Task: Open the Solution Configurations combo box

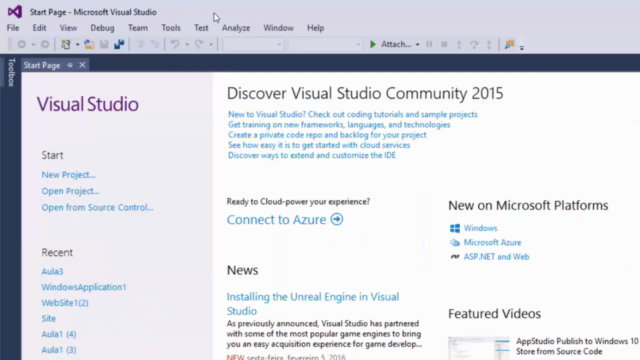Action: click(253, 44)
